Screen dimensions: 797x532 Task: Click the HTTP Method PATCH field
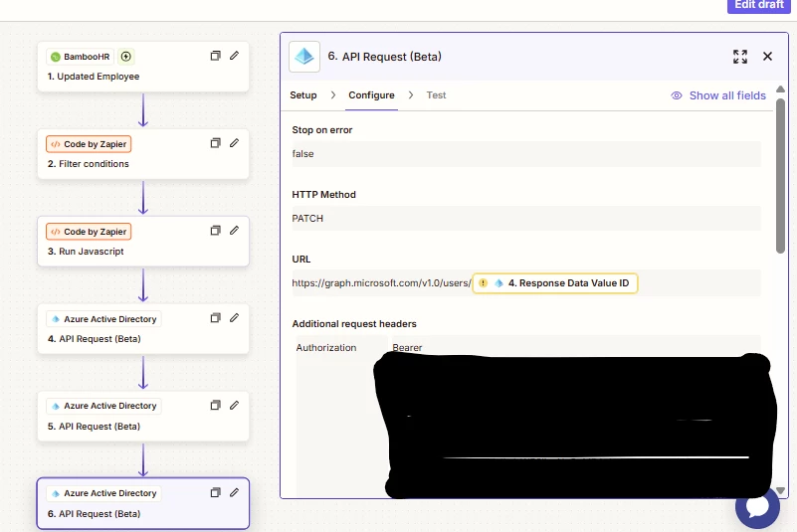526,219
